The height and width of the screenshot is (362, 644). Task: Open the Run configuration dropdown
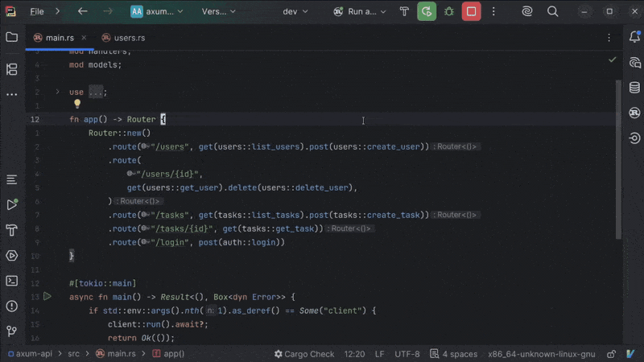pos(359,11)
